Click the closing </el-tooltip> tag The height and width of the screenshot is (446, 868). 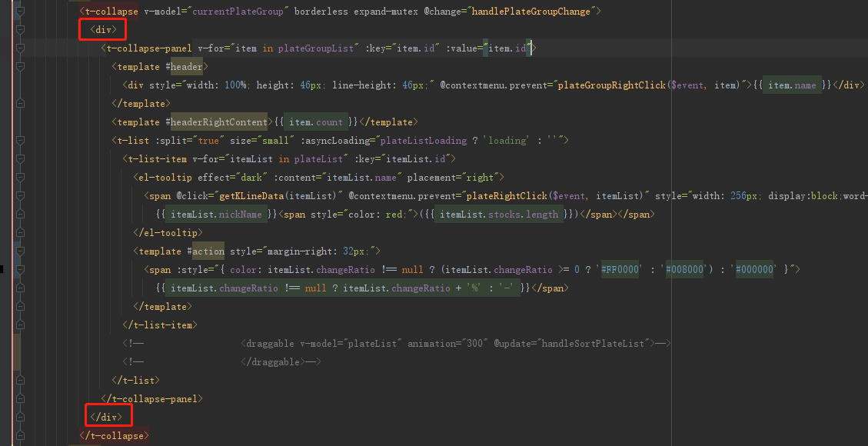coord(168,233)
